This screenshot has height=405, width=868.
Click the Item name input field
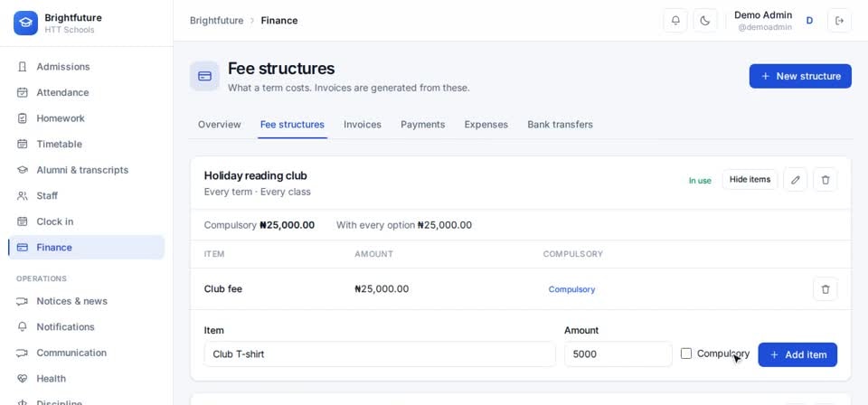point(380,354)
